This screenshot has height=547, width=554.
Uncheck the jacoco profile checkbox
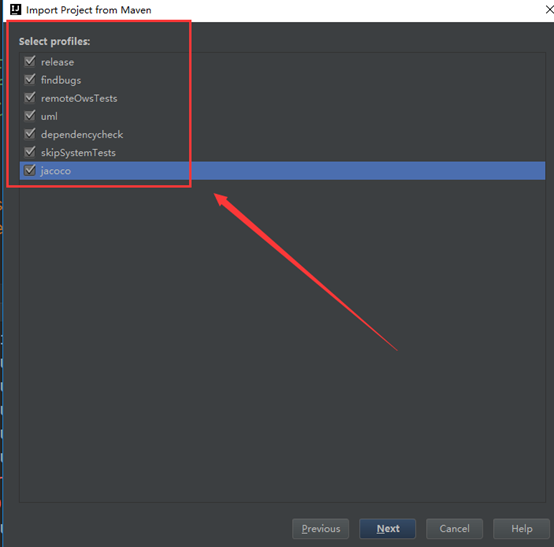click(x=30, y=170)
